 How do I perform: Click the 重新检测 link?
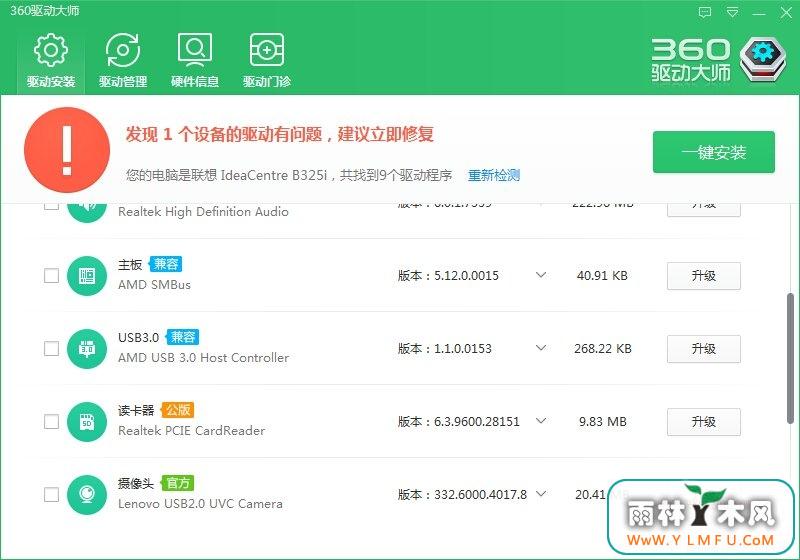coord(494,175)
